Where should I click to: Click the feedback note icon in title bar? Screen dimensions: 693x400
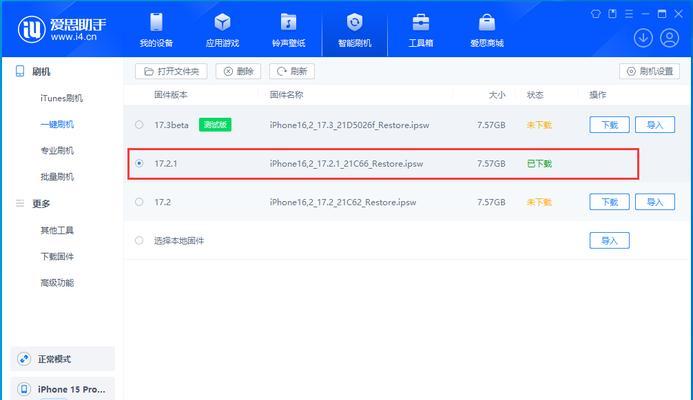click(x=613, y=14)
